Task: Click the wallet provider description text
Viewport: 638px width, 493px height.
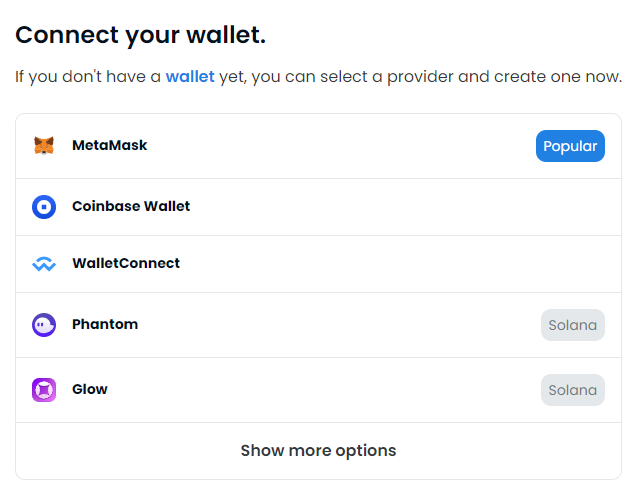Action: pyautogui.click(x=420, y=77)
